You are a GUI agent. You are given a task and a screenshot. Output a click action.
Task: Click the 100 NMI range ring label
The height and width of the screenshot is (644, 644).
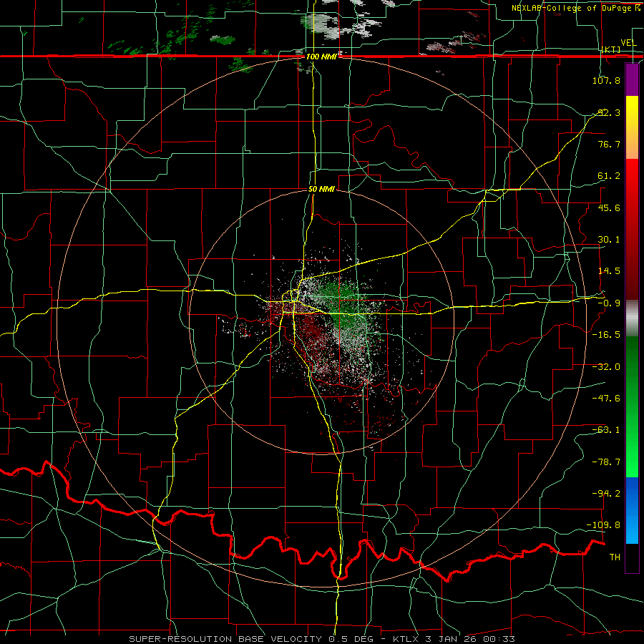(321, 57)
